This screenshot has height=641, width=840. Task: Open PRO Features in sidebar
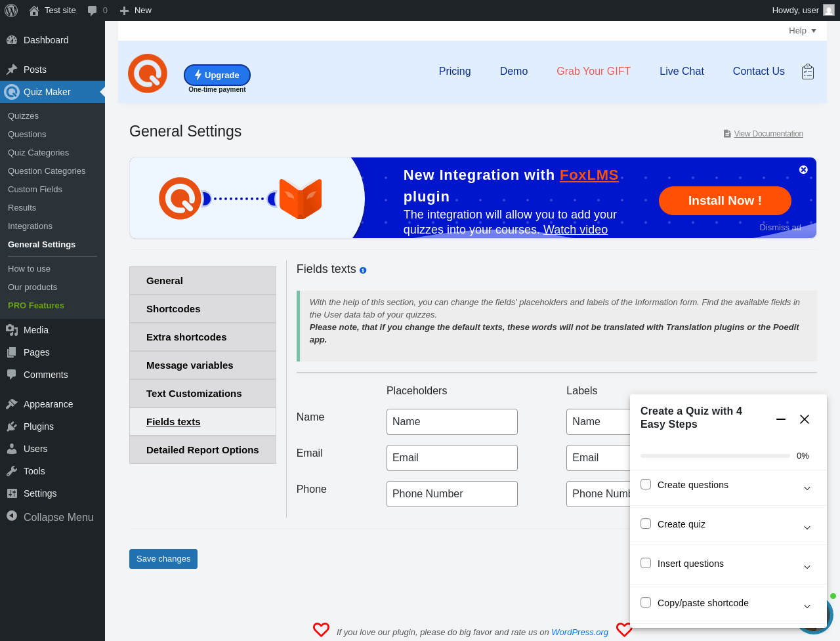click(36, 306)
